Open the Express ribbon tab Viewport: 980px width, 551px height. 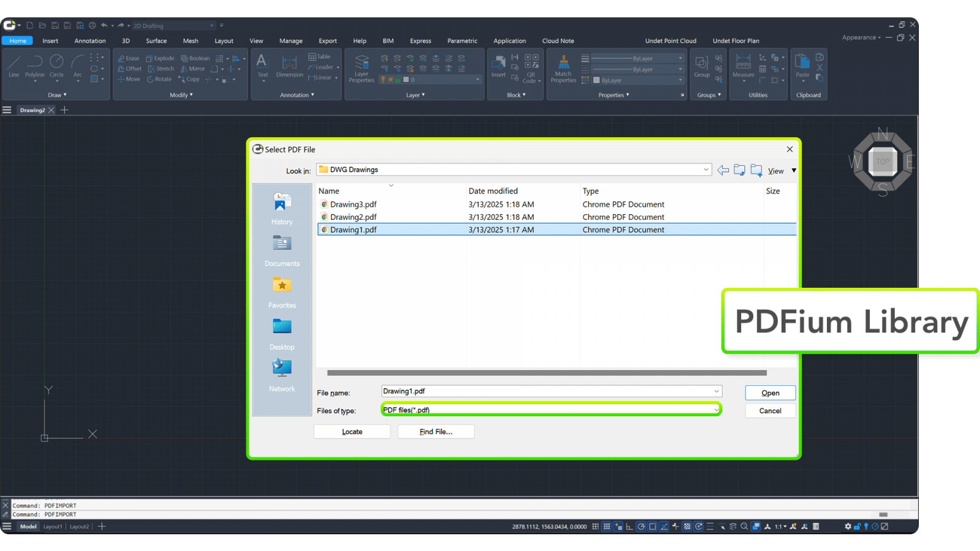(x=420, y=41)
